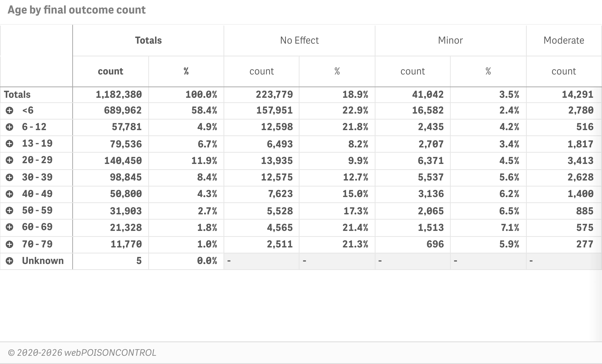Viewport: 602px width, 364px height.
Task: Click the webPOISONCONTROL copyright text
Action: 82,353
